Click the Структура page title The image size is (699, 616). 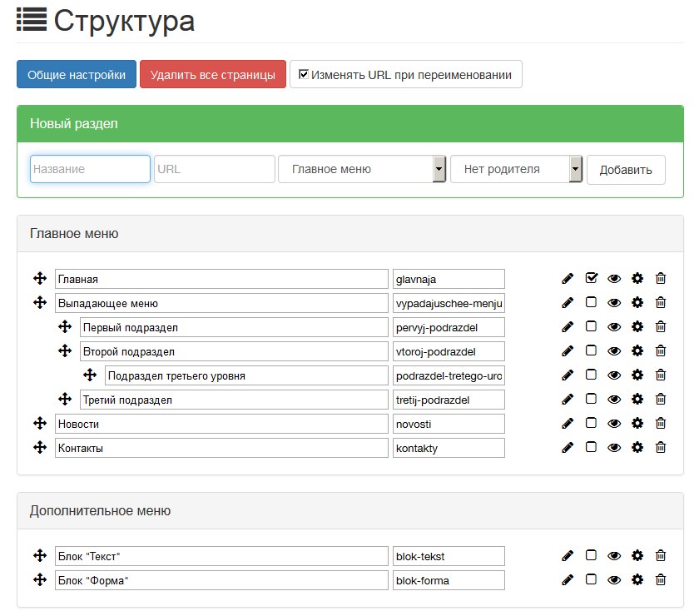point(124,21)
